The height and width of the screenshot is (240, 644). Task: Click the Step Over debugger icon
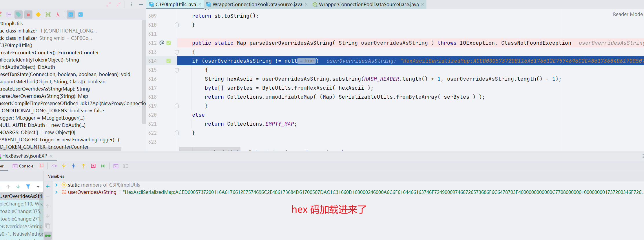pyautogui.click(x=54, y=166)
